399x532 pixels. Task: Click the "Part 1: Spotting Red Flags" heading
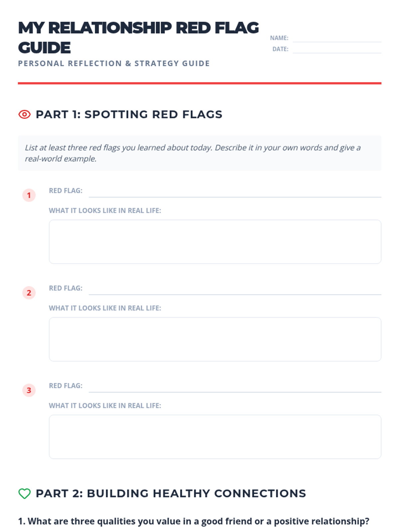(x=129, y=114)
